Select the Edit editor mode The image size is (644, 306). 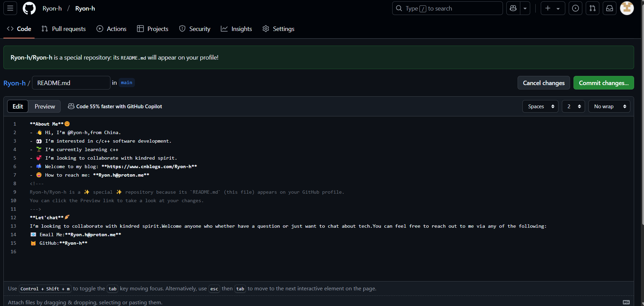(x=18, y=107)
